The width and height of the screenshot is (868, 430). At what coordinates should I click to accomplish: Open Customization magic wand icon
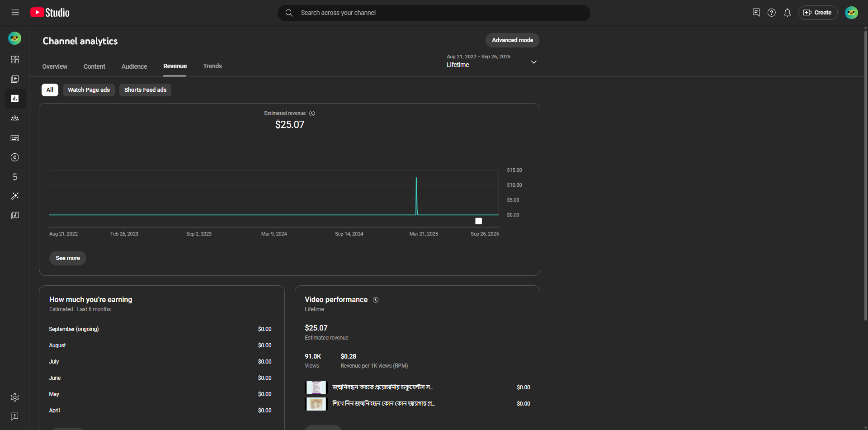(x=15, y=196)
